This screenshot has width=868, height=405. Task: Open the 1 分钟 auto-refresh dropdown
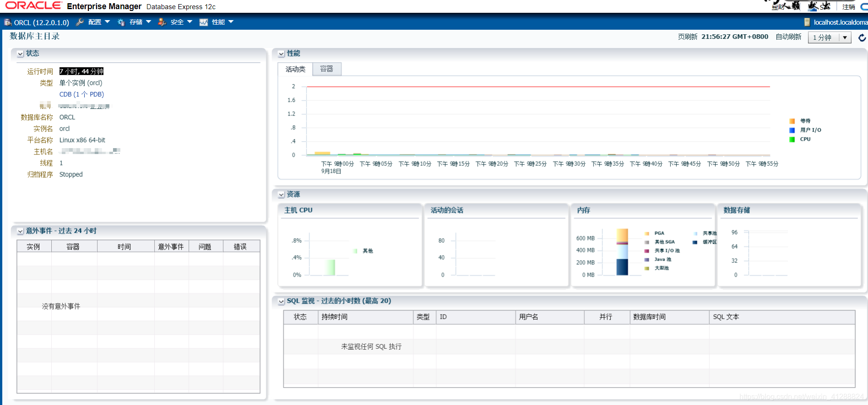point(830,37)
